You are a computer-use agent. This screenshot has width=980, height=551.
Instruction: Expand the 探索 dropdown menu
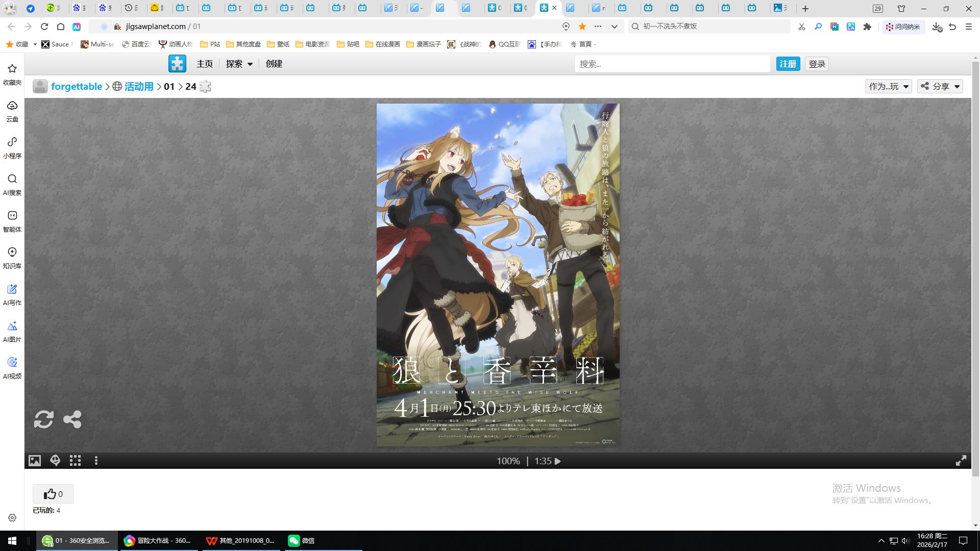tap(239, 64)
